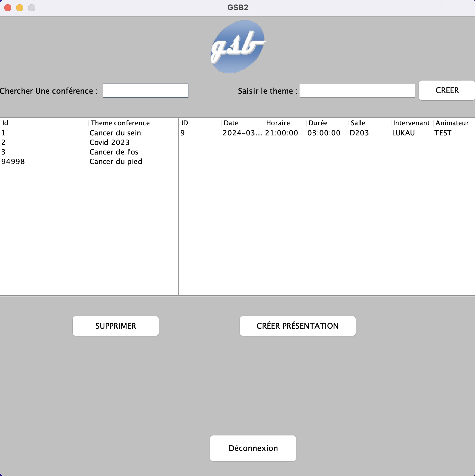The width and height of the screenshot is (475, 476).
Task: Click the Déconnexion button
Action: 253,448
